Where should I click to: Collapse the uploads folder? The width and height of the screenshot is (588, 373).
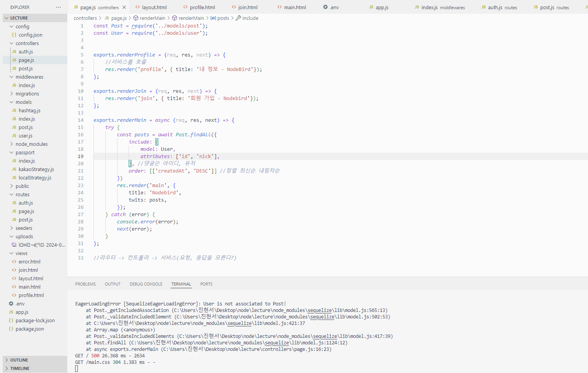[11, 236]
